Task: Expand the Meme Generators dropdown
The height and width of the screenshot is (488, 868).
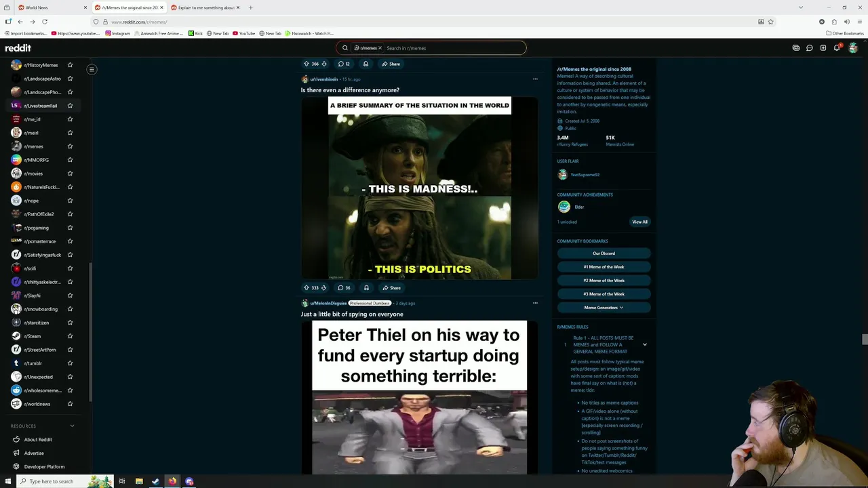Action: [604, 308]
